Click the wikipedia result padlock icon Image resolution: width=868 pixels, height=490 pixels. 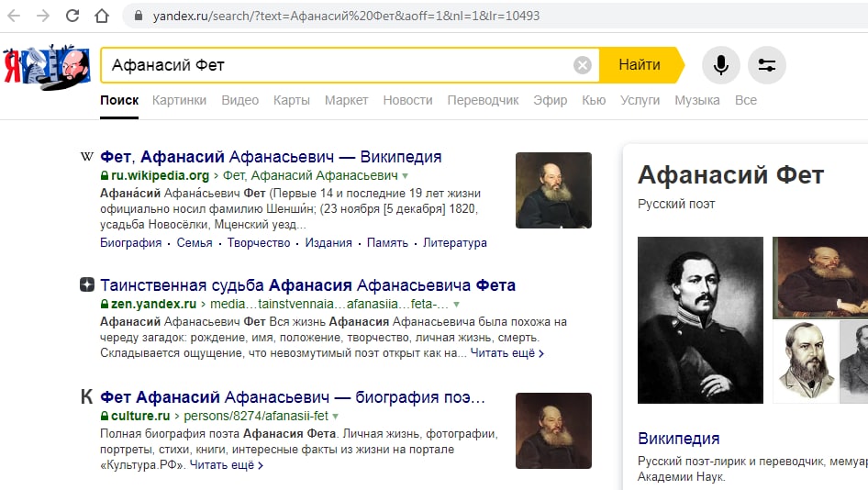[x=104, y=175]
